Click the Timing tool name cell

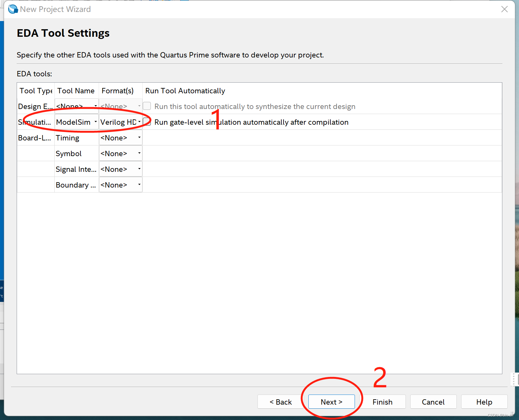point(77,138)
